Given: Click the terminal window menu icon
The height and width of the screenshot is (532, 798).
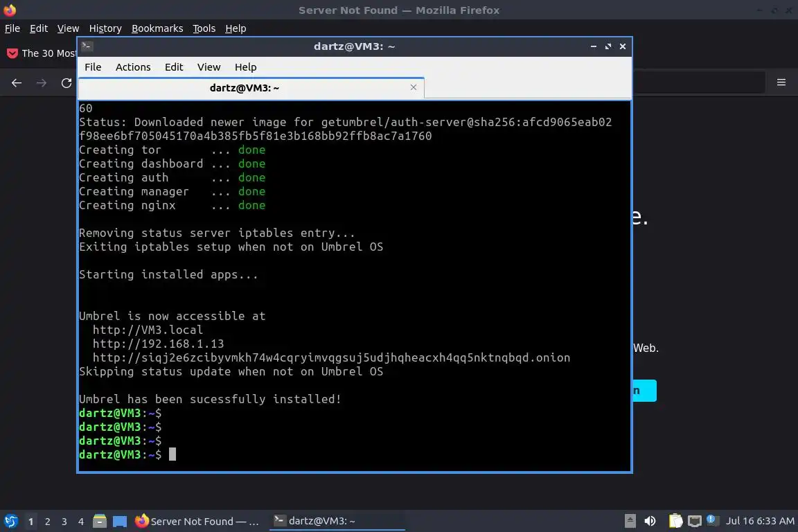Looking at the screenshot, I should point(87,46).
